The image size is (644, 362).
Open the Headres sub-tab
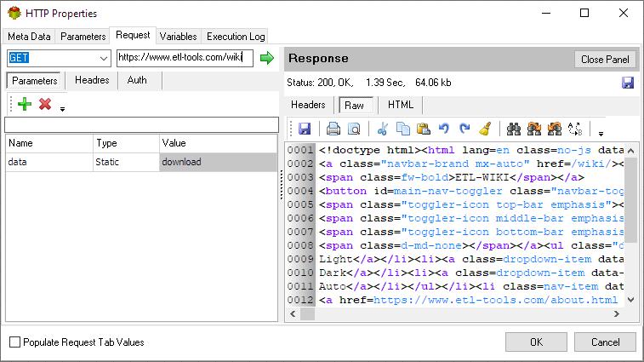pyautogui.click(x=92, y=80)
